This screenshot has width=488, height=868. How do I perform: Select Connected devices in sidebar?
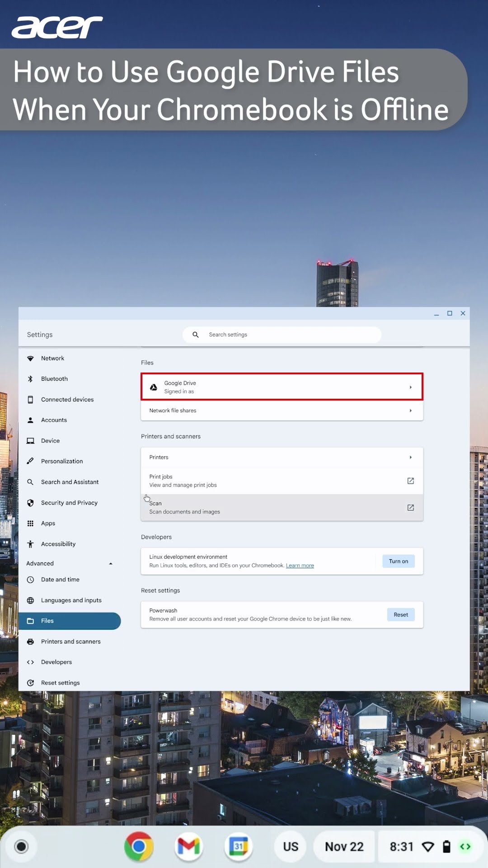click(70, 400)
